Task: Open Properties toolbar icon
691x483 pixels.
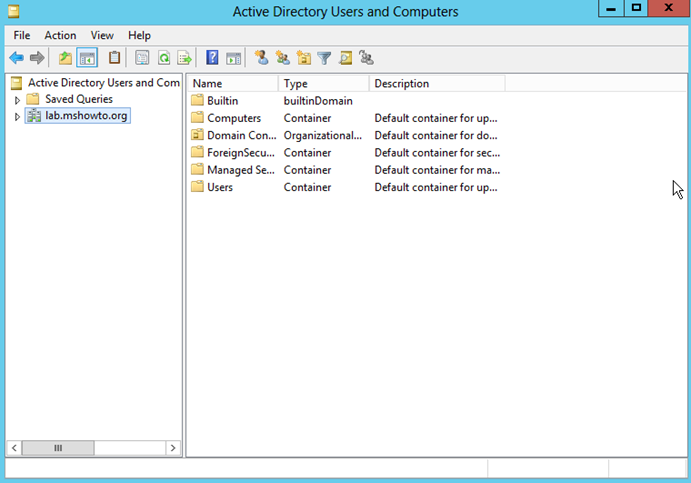Action: click(142, 58)
